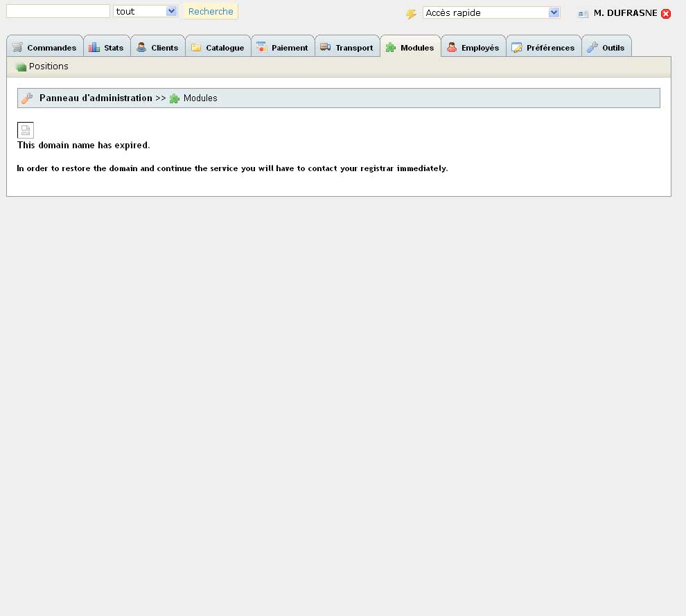Click the employee card icon beside M. DUFRASNE
Image resolution: width=686 pixels, height=616 pixels.
[583, 14]
